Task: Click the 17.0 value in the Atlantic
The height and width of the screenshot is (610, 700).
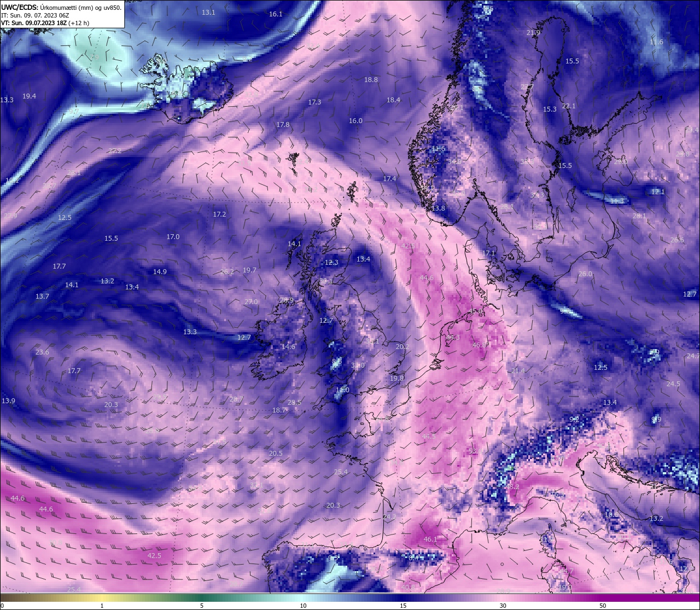Action: pyautogui.click(x=173, y=237)
